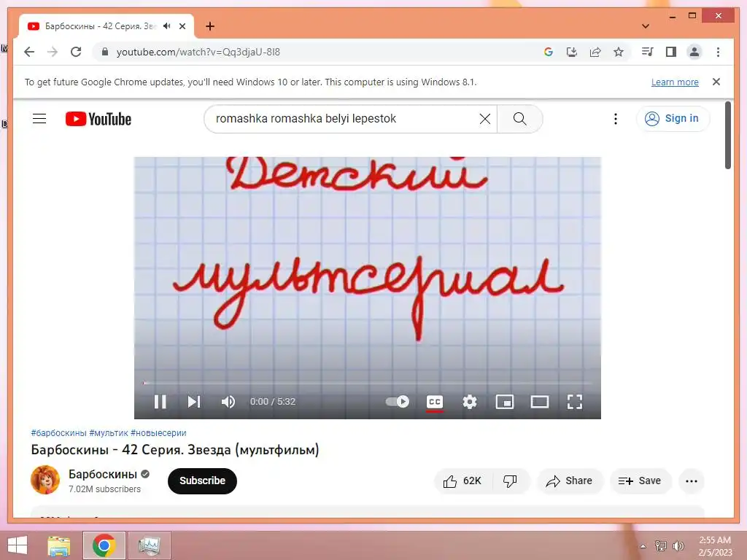Open more actions ellipsis under video
The width and height of the screenshot is (747, 560).
[692, 481]
